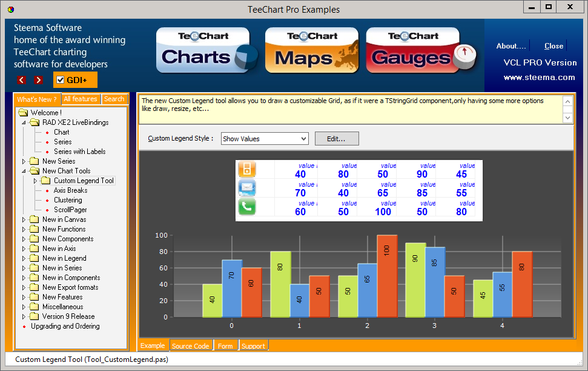Select the Series tree item
The width and height of the screenshot is (588, 371).
tap(62, 142)
